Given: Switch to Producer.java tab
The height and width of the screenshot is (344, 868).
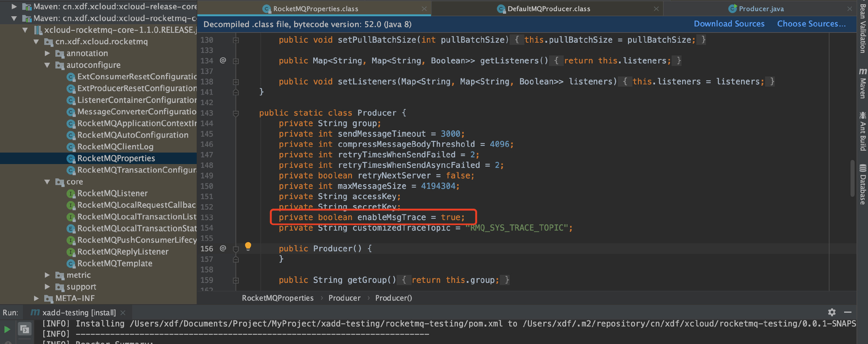Looking at the screenshot, I should point(760,9).
